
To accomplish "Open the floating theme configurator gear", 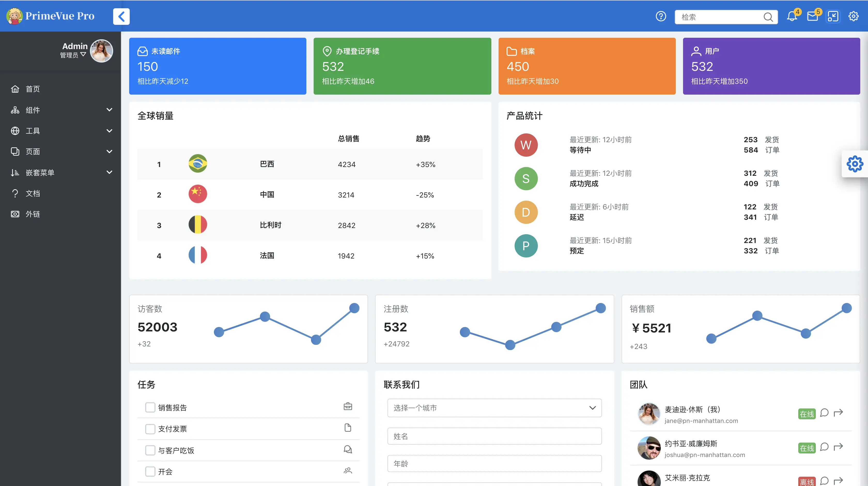I will click(x=855, y=164).
